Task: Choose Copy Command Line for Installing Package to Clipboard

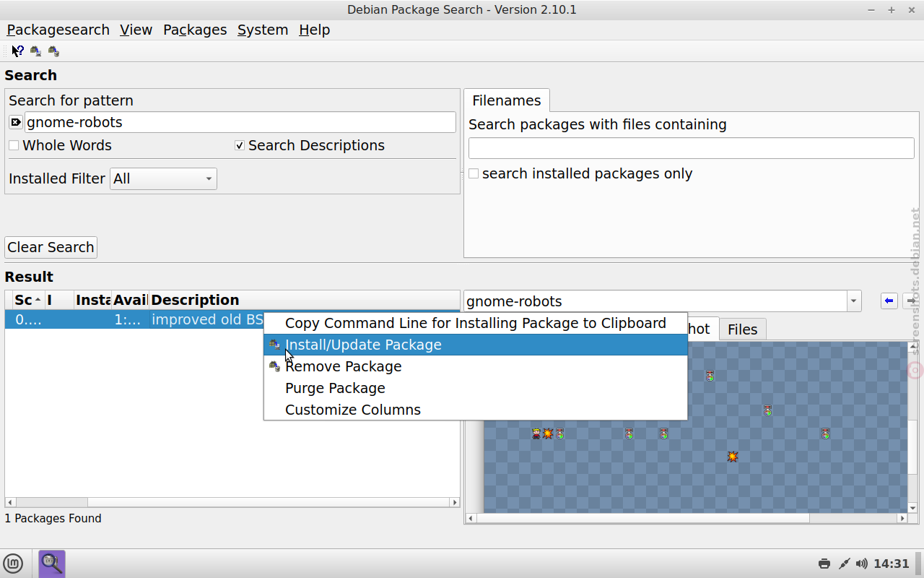Action: click(x=476, y=323)
